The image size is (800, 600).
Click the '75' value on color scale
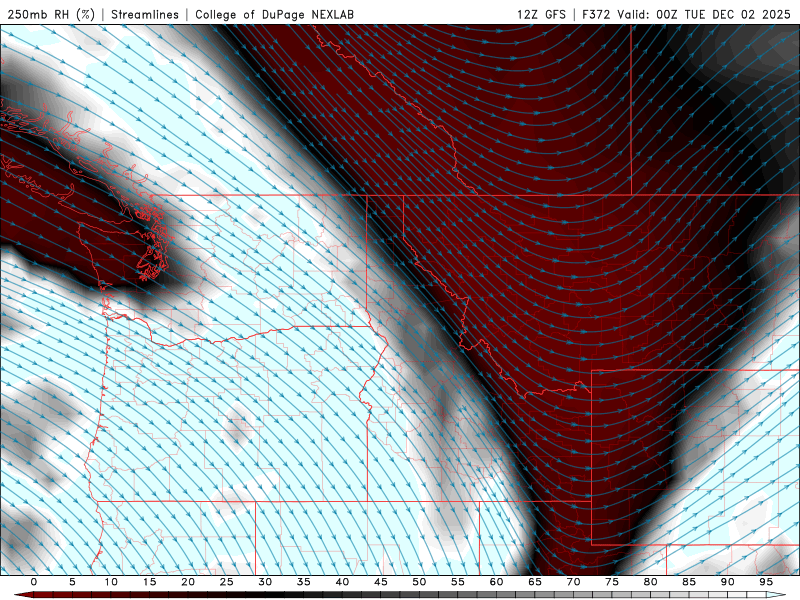tap(612, 582)
